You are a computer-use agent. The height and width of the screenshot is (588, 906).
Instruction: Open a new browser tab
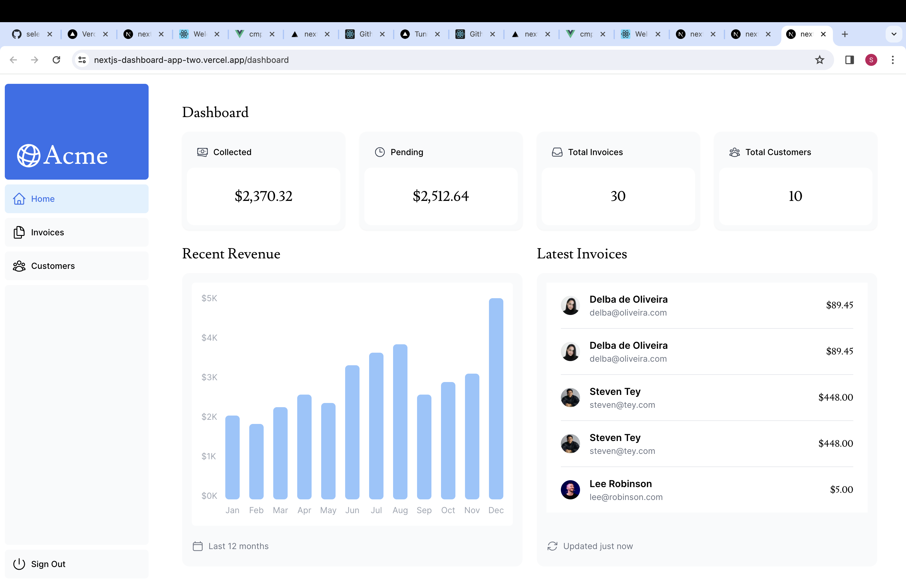[x=845, y=34]
